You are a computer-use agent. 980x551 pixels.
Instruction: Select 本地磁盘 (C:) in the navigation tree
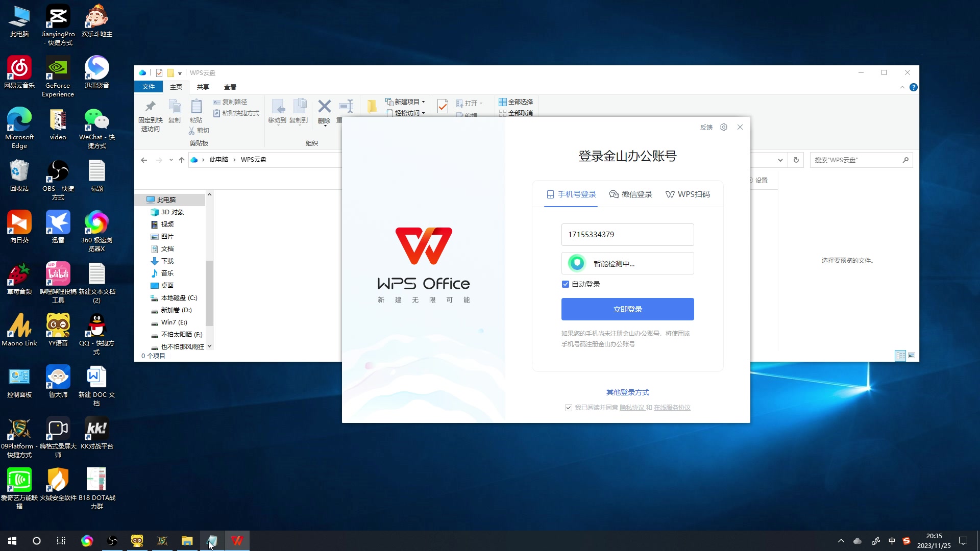tap(174, 298)
